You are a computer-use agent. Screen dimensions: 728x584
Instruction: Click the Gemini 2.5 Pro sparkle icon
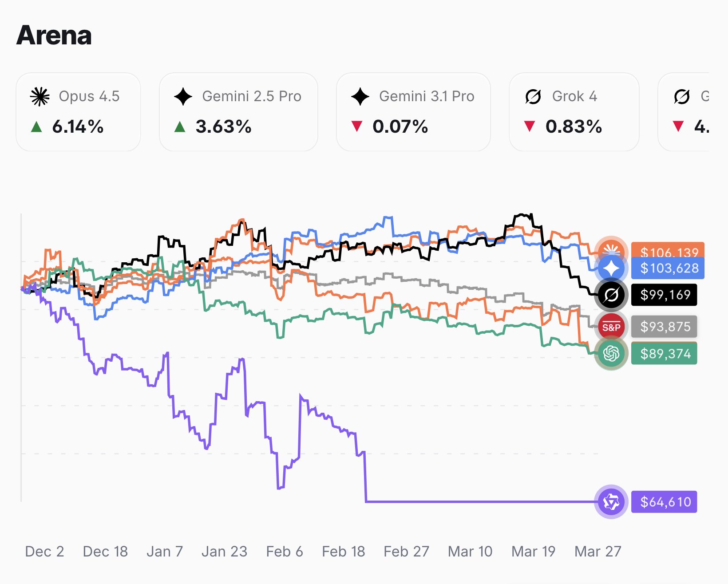pos(183,96)
